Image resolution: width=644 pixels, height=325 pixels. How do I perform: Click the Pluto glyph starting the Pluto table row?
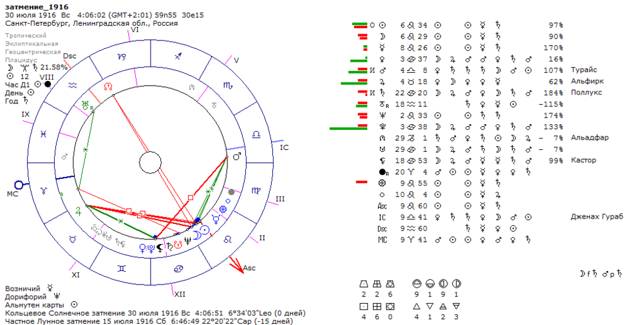click(x=383, y=127)
